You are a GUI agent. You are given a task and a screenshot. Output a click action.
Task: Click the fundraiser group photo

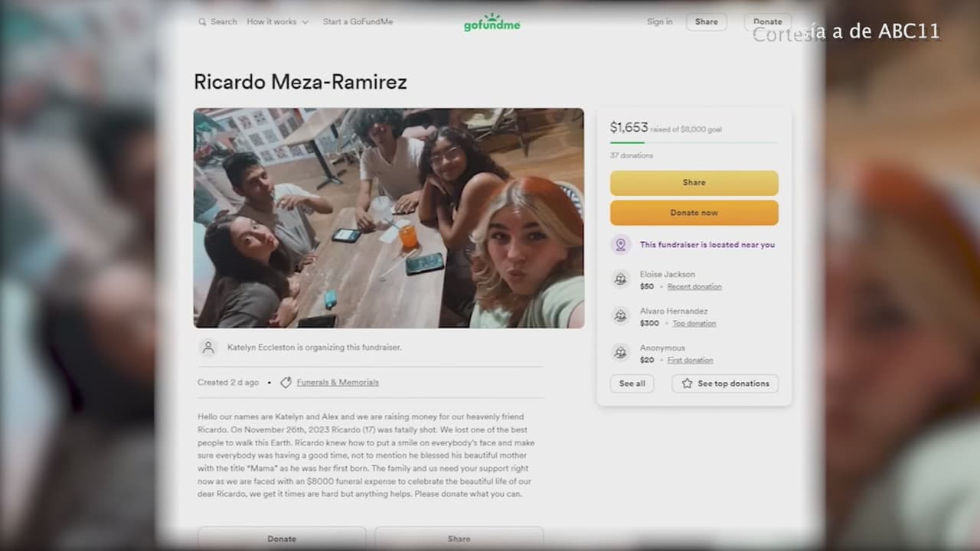(x=388, y=218)
